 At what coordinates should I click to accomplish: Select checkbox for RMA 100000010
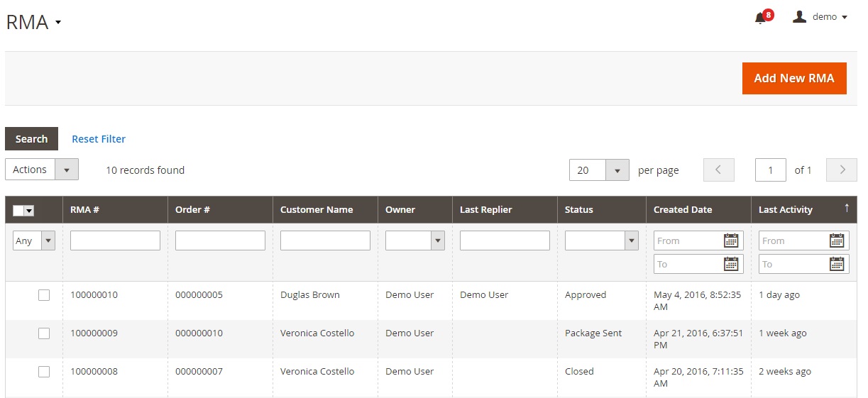[x=44, y=295]
